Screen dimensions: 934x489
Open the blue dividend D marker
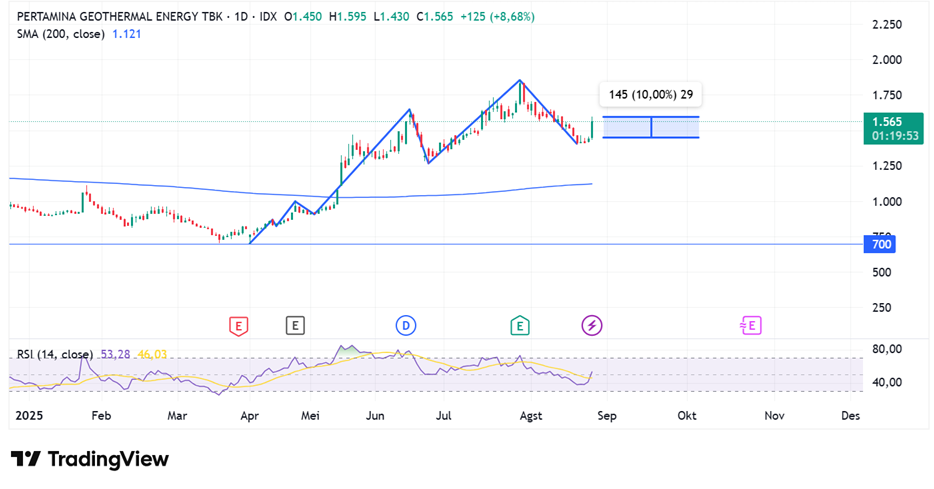[x=405, y=325]
